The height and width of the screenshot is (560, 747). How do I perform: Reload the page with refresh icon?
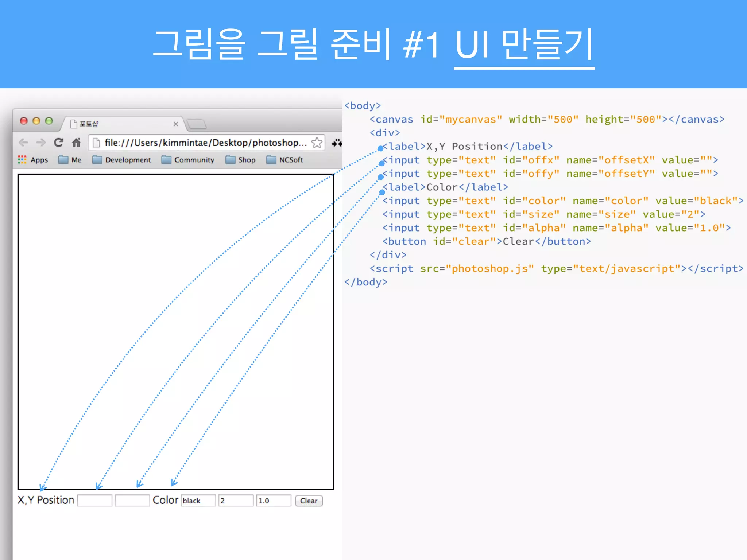59,143
